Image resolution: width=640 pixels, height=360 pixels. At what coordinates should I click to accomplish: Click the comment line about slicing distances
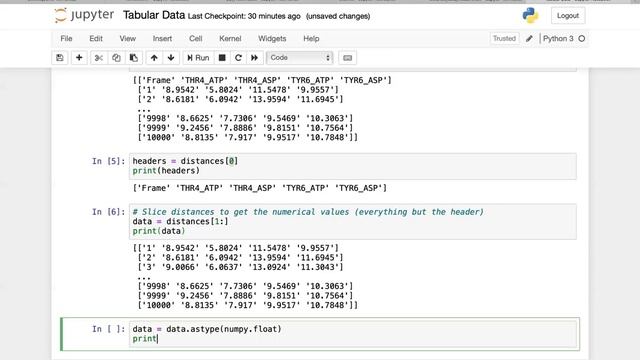pos(308,212)
